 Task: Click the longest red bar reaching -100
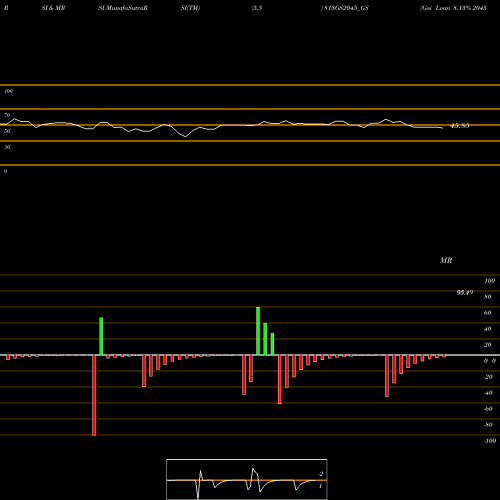pyautogui.click(x=94, y=395)
